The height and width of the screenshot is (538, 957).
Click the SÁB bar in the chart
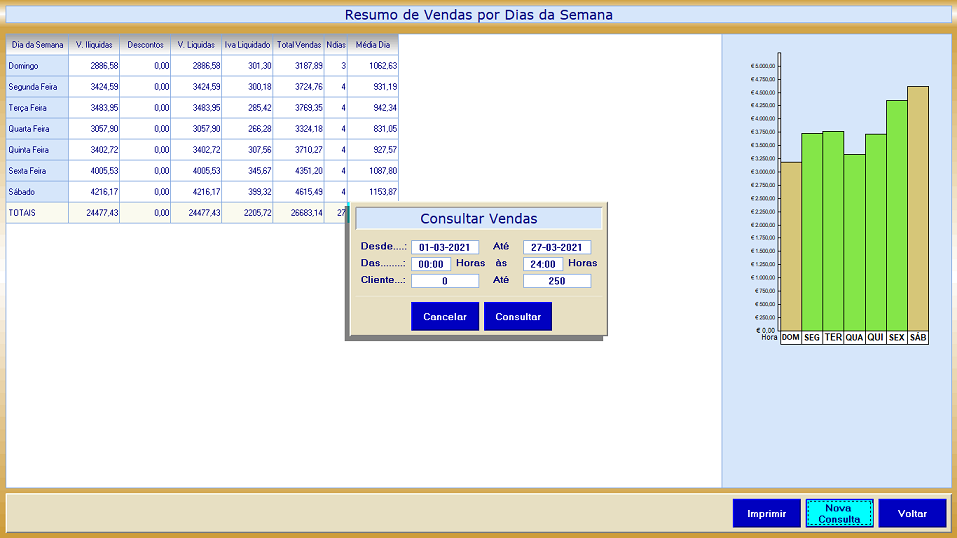[918, 208]
